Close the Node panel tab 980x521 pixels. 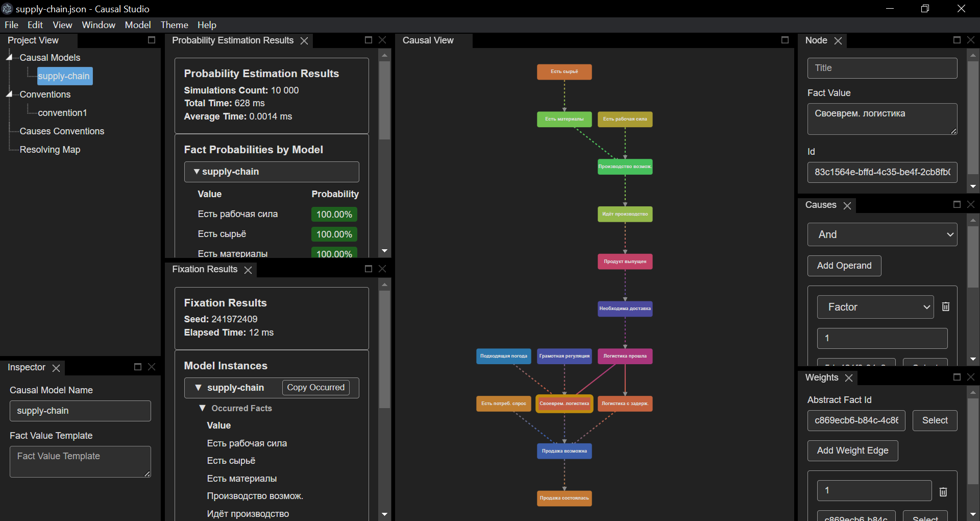838,41
